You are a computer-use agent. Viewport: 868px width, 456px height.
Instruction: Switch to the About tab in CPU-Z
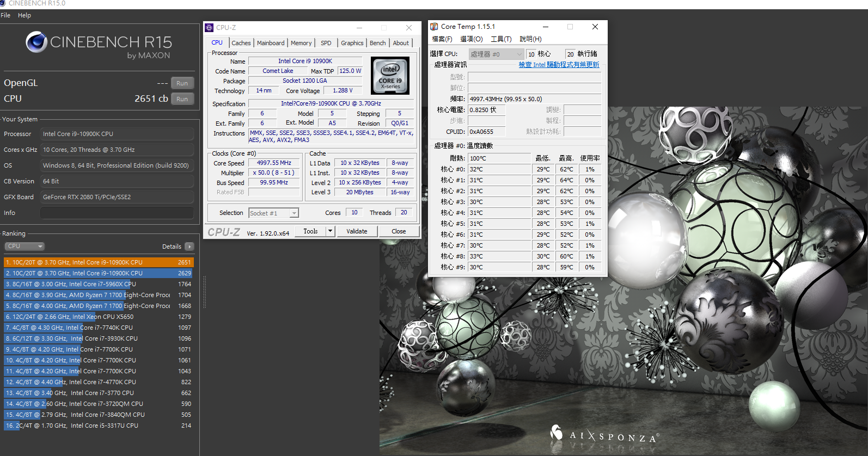pyautogui.click(x=401, y=43)
